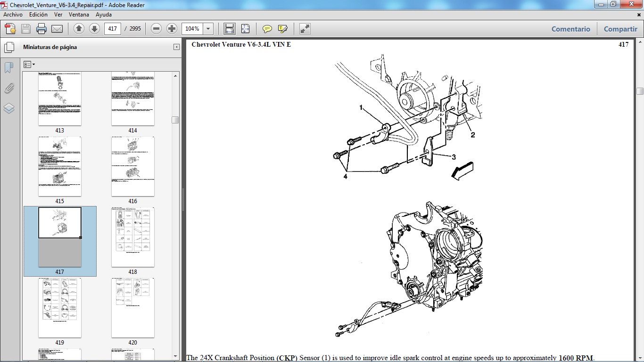Open the bookmarks panel icon
The height and width of the screenshot is (362, 644).
9,68
